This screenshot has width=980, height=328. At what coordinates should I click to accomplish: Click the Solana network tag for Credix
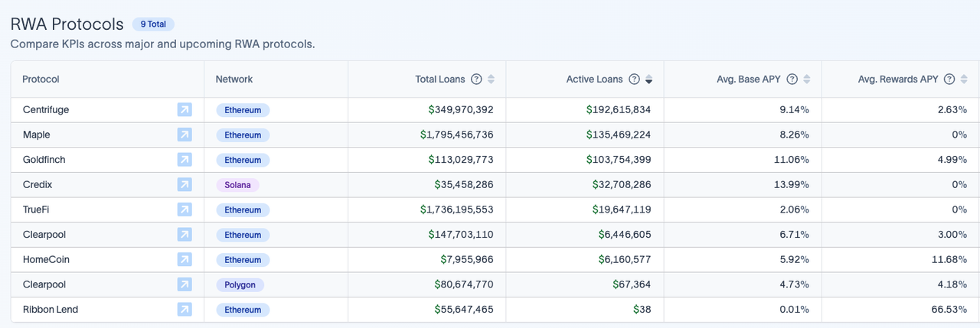237,185
